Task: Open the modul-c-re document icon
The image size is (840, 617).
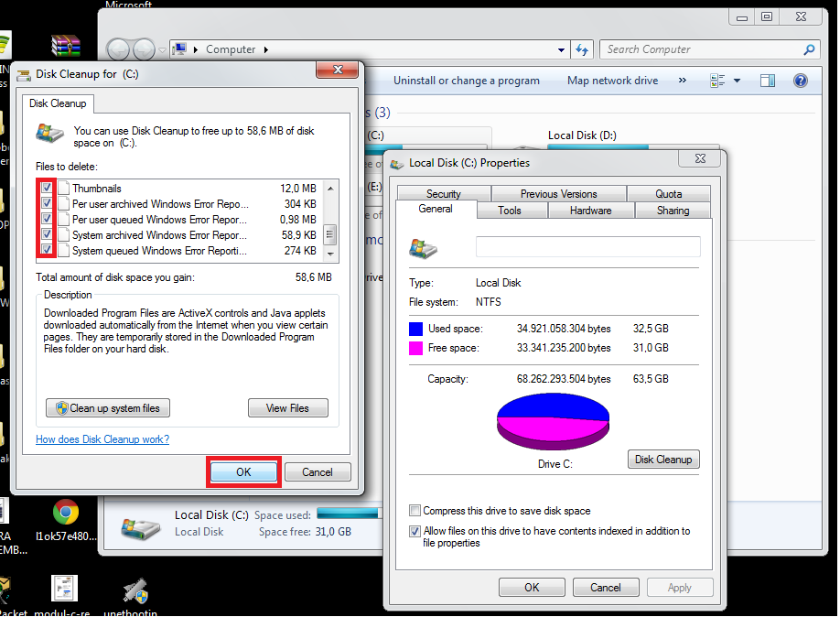Action: tap(64, 588)
